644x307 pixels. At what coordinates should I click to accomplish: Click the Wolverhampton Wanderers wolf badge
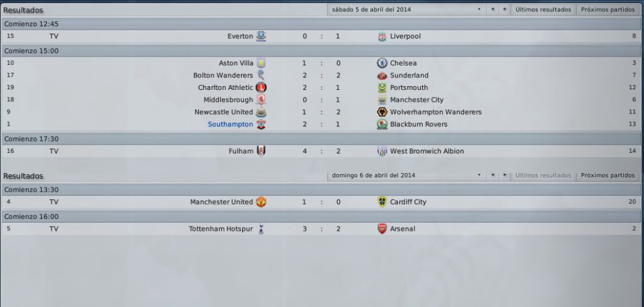coord(382,112)
